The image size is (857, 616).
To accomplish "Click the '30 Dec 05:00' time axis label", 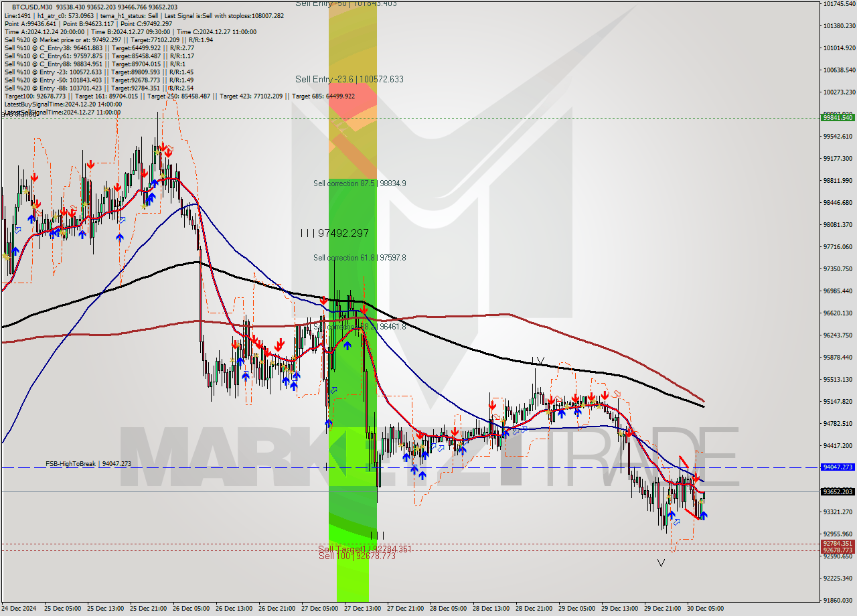I will (x=704, y=609).
